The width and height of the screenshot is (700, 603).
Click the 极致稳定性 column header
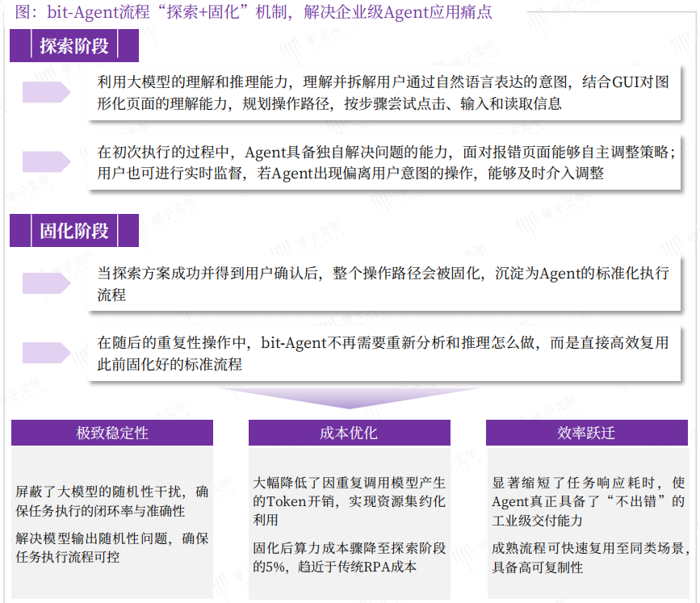tap(112, 433)
